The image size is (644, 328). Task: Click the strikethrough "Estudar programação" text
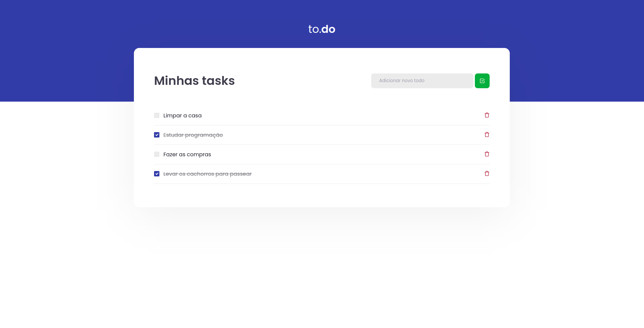coord(193,134)
